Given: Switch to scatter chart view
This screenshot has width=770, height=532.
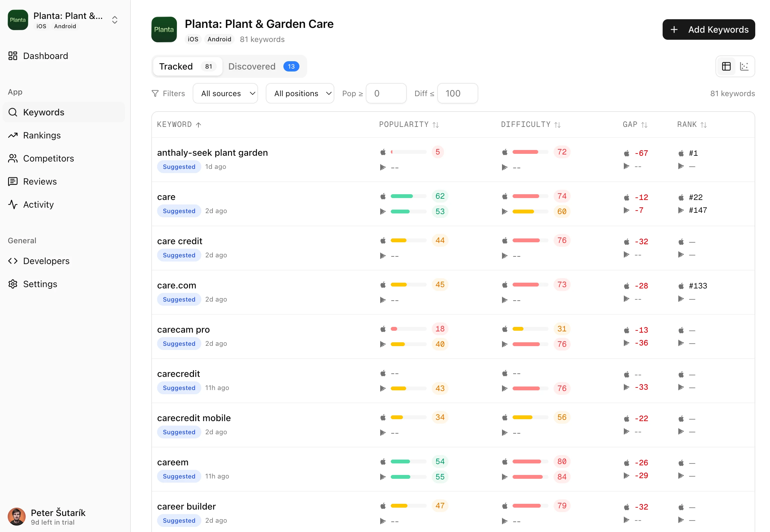Looking at the screenshot, I should [x=744, y=66].
